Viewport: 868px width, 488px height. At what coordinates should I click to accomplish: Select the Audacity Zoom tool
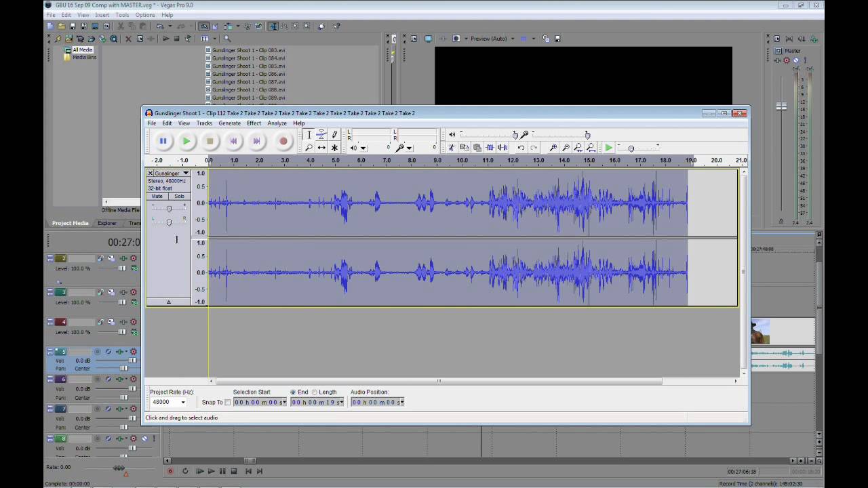click(309, 147)
